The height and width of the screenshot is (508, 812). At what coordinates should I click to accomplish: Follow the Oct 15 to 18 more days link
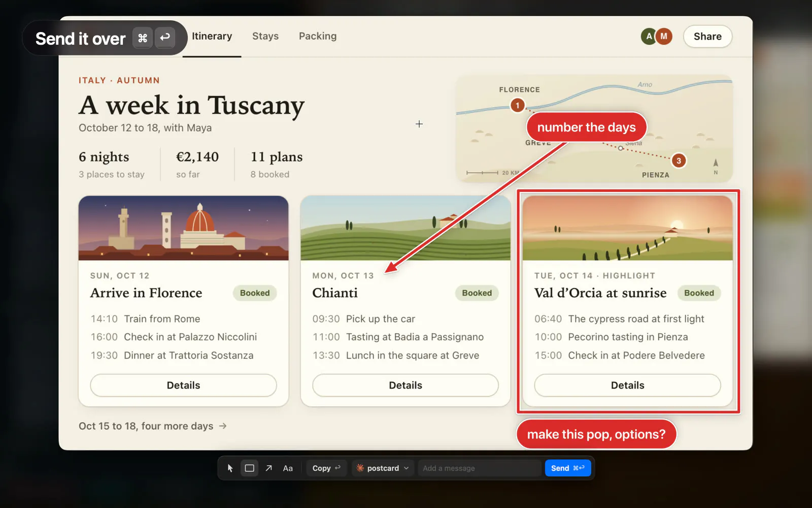[x=152, y=426]
